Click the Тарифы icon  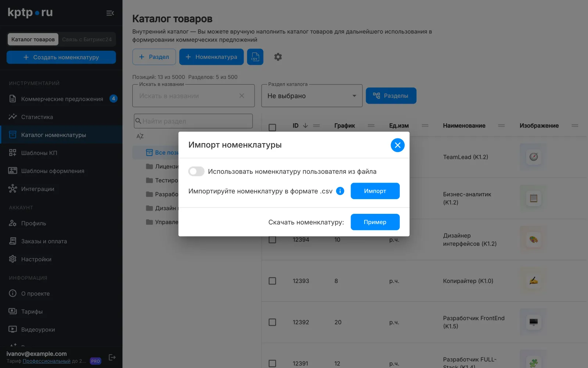pos(12,311)
